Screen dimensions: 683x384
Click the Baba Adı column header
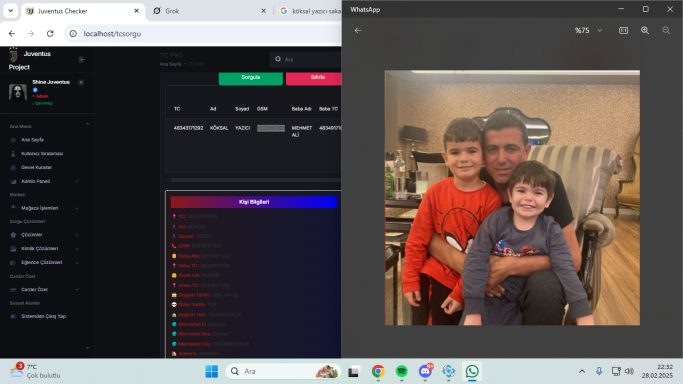click(301, 109)
